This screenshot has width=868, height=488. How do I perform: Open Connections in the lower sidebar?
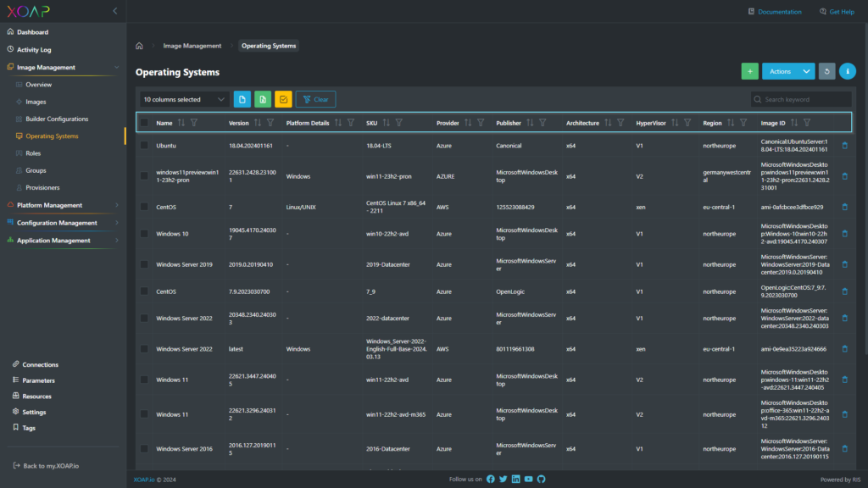pyautogui.click(x=40, y=364)
